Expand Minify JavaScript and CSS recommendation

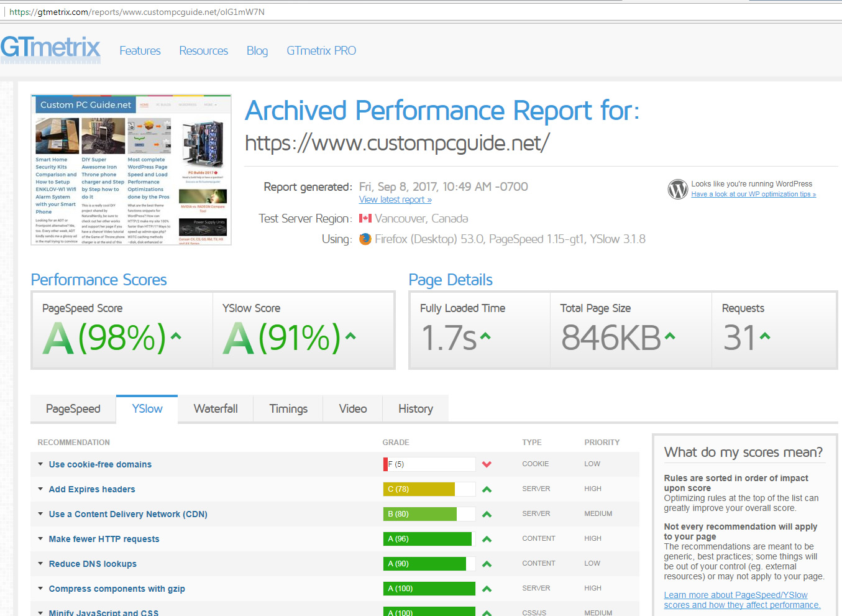click(40, 612)
